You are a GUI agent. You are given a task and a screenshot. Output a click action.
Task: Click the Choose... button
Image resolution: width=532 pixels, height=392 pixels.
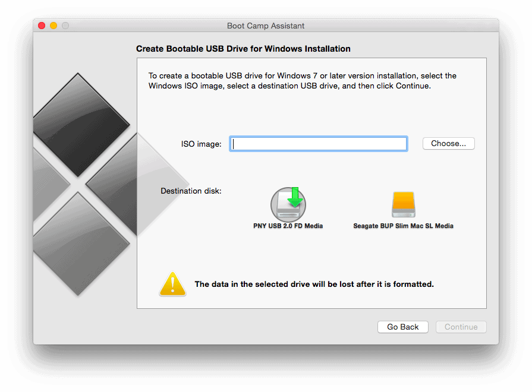click(448, 143)
